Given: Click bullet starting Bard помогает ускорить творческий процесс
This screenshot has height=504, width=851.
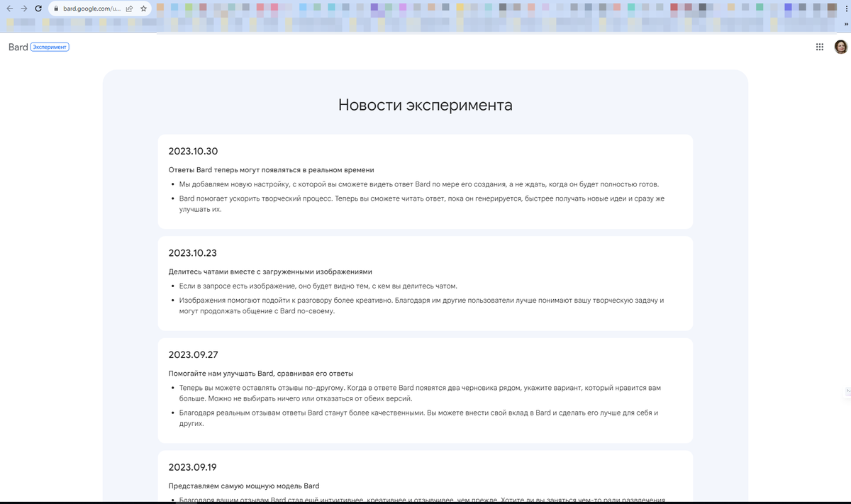Looking at the screenshot, I should pyautogui.click(x=422, y=204).
